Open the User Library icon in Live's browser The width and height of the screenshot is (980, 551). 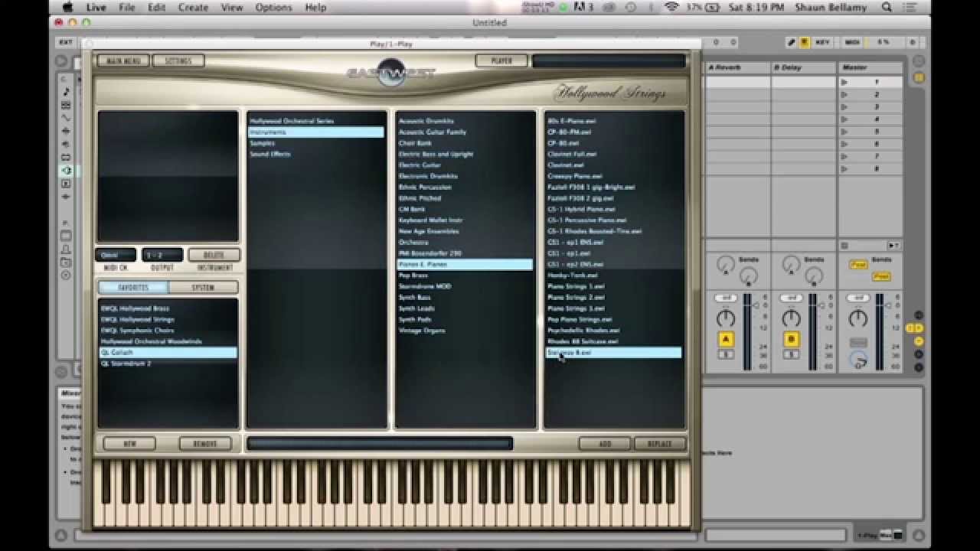click(x=67, y=249)
